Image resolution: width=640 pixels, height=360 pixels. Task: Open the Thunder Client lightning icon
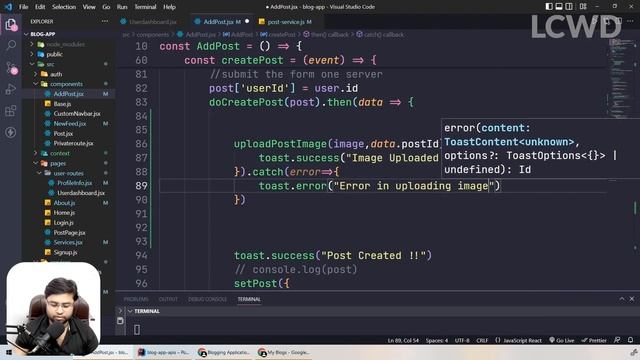[11, 132]
